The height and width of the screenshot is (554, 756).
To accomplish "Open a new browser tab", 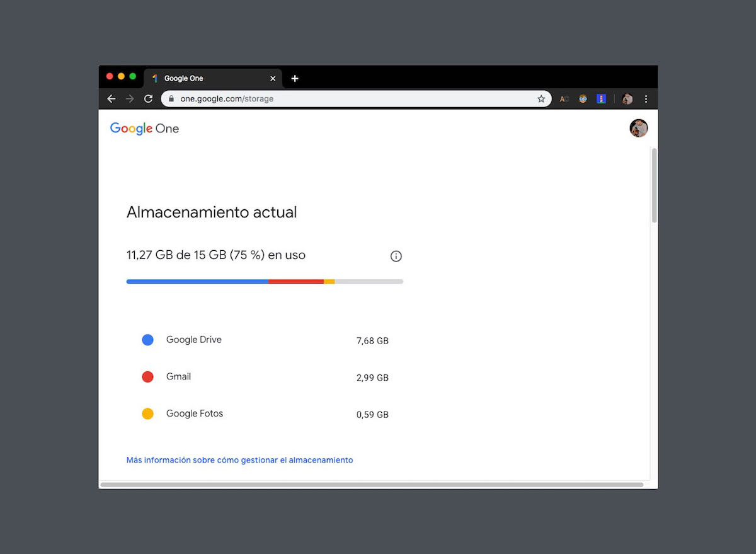I will tap(295, 78).
